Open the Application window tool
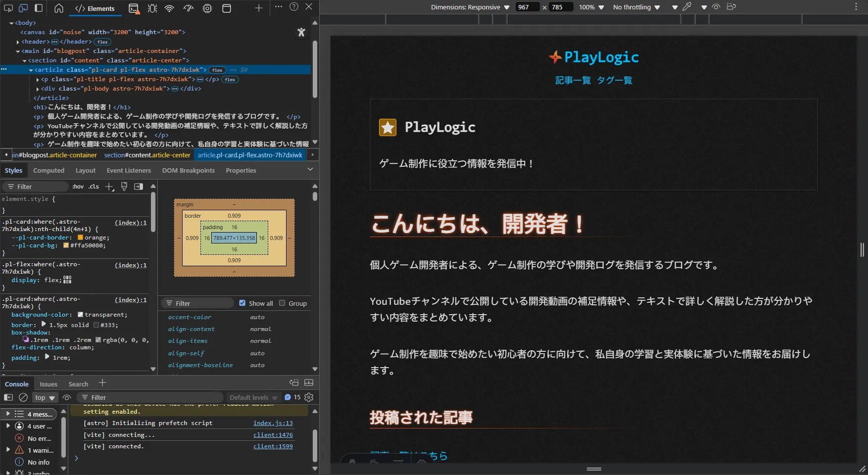This screenshot has width=868, height=475. 227,8
